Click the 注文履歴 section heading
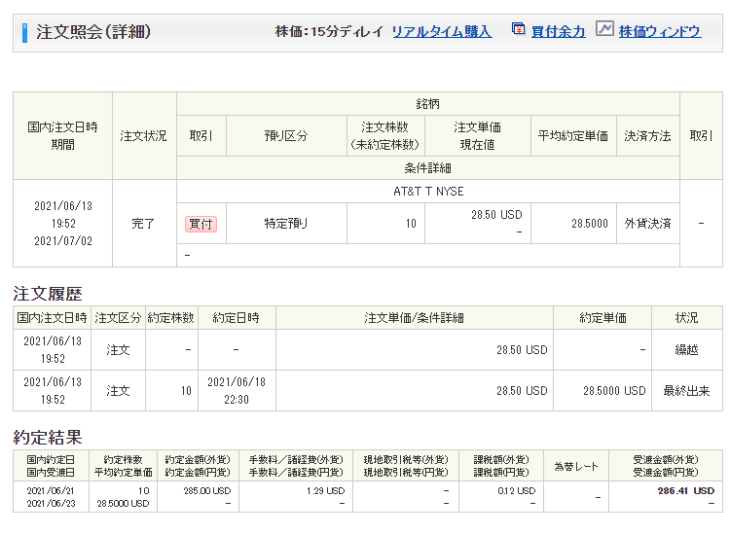Viewport: 730px width, 535px height. coord(47,293)
